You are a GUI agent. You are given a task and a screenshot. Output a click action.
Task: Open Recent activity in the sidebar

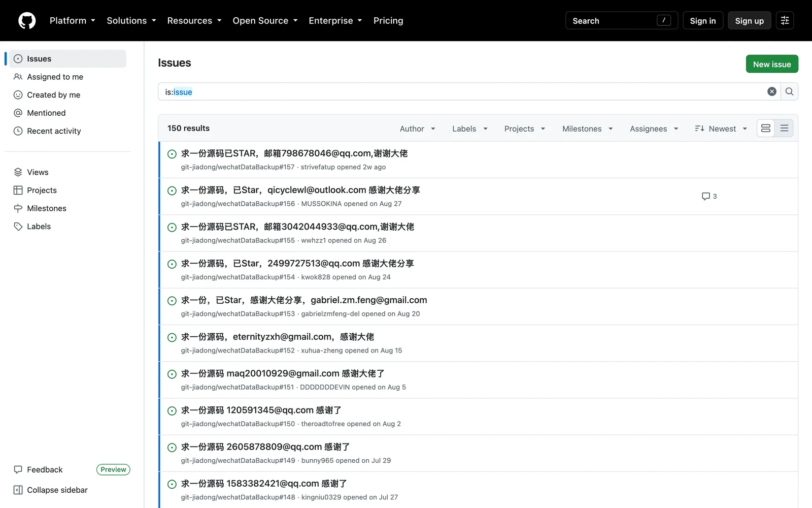tap(68, 131)
